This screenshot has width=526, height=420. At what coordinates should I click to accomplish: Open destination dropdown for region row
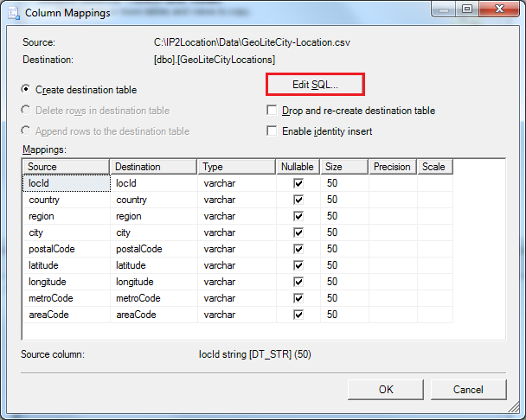click(x=154, y=216)
